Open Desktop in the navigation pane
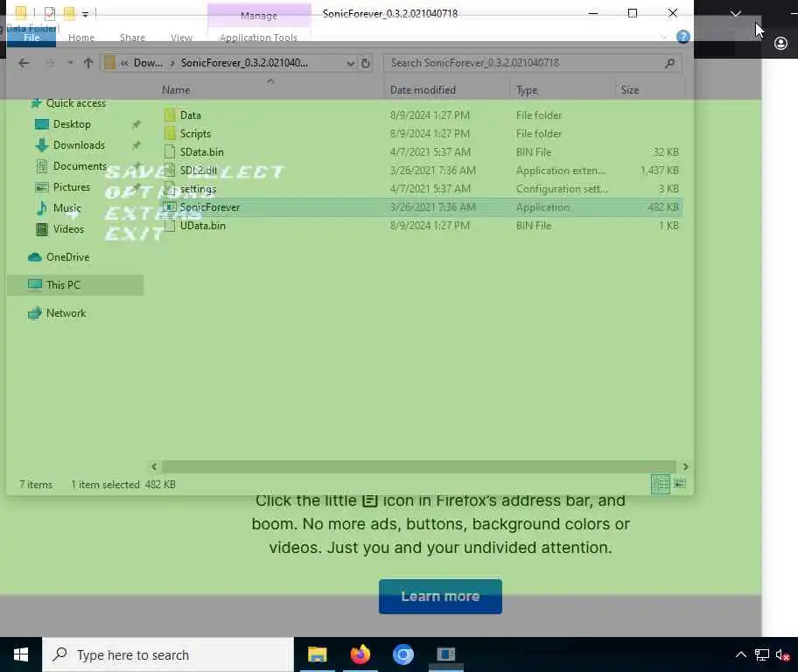 tap(72, 124)
